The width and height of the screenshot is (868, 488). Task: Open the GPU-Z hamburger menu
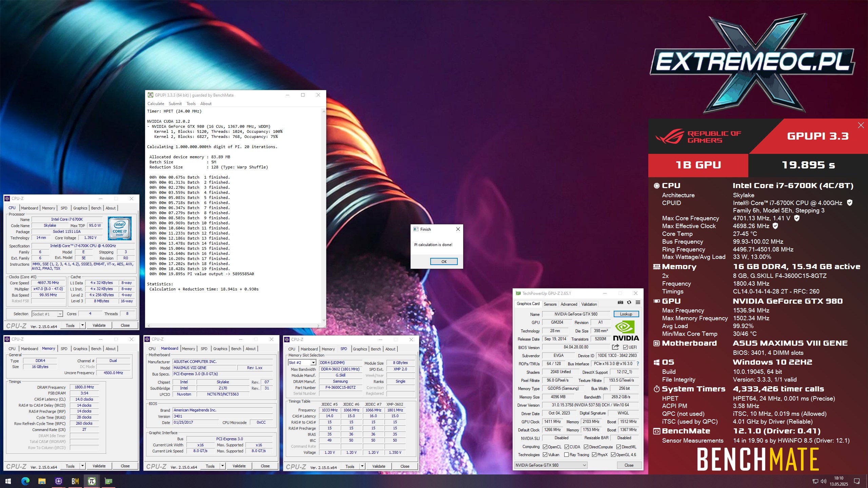tap(638, 302)
